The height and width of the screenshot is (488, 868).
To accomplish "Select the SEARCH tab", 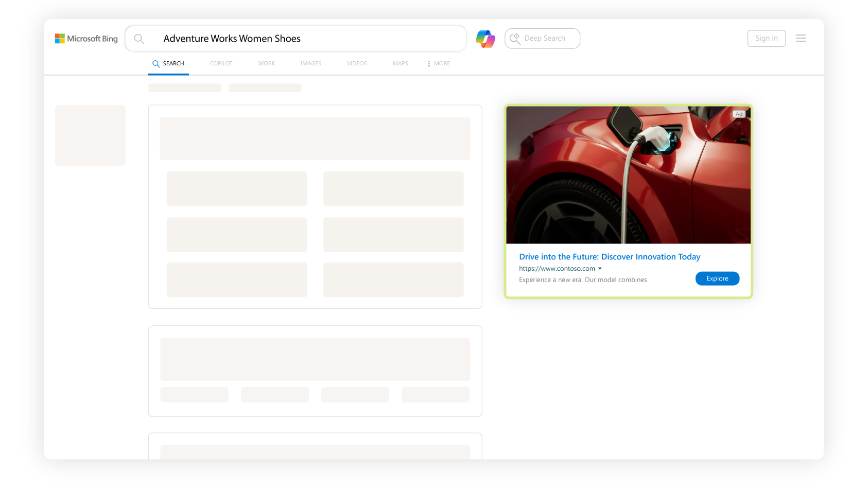I will coord(168,63).
